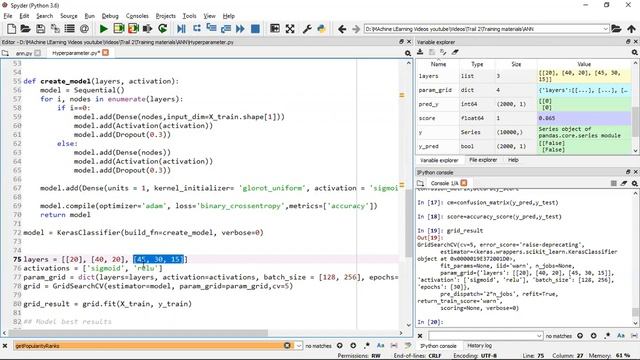This screenshot has width=640, height=360.
Task: Browse for a working directory
Action: (x=616, y=29)
